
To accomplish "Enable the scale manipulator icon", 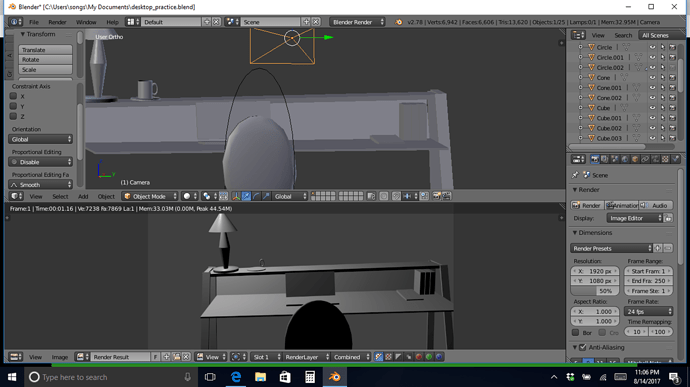I will tap(266, 196).
